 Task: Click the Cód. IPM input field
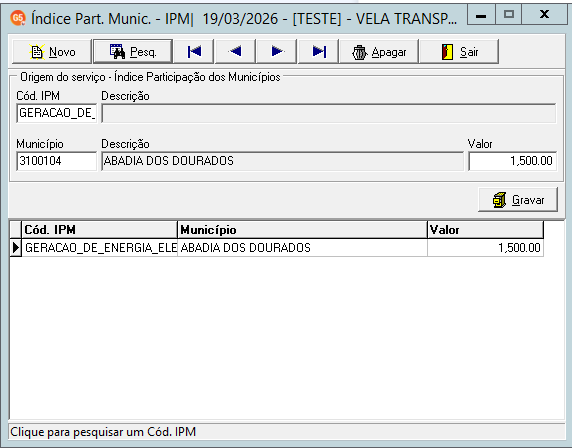click(x=57, y=113)
